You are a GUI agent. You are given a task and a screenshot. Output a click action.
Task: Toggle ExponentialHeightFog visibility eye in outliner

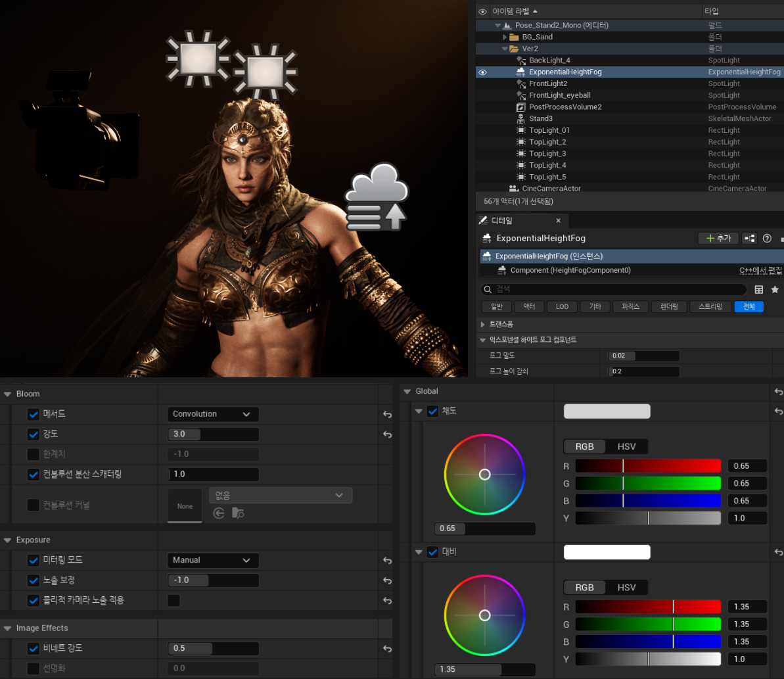pyautogui.click(x=482, y=72)
